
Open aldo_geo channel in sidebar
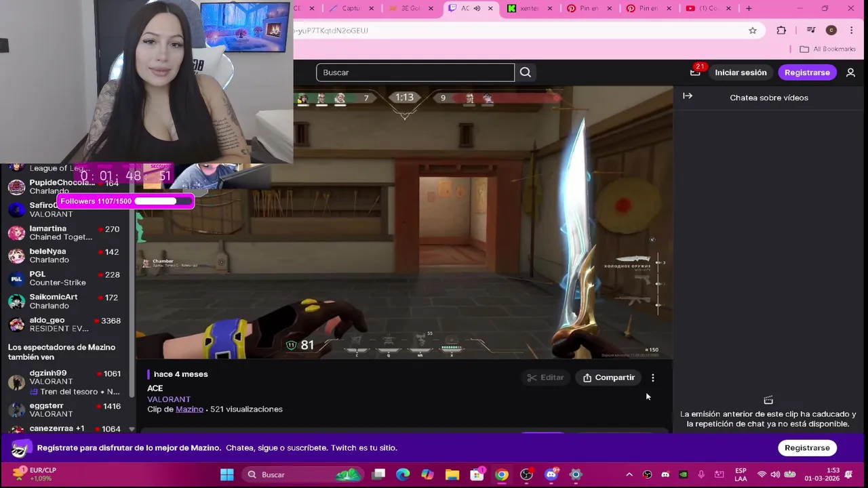pos(64,324)
